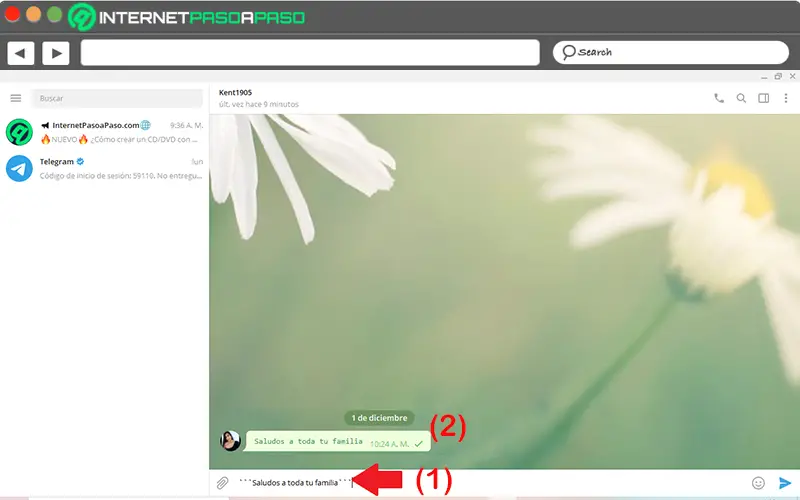Click the InternetPasoaPaso channel avatar

(19, 132)
